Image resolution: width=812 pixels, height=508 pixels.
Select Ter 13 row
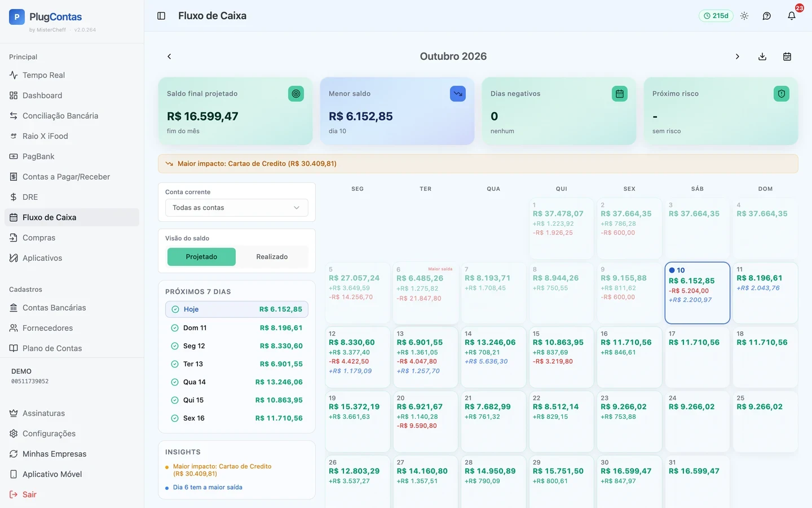coord(237,364)
